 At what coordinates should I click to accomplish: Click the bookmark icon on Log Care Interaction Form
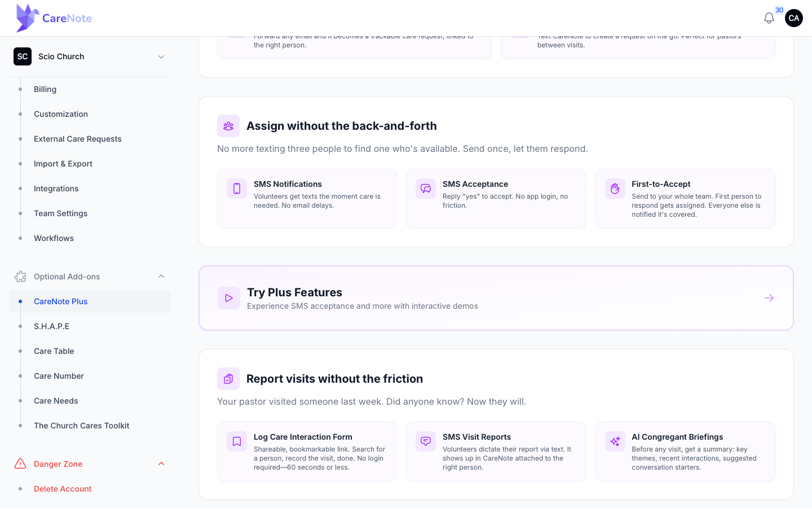tap(237, 441)
